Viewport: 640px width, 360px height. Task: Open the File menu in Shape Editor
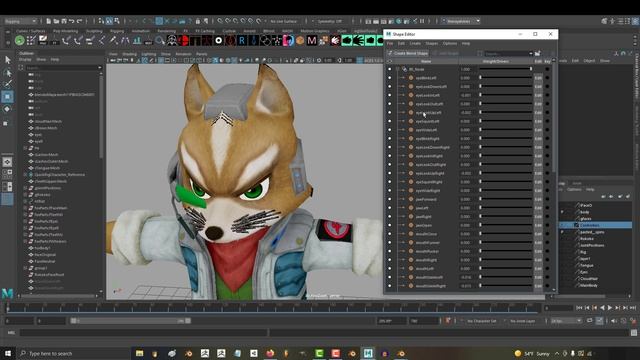pos(390,43)
